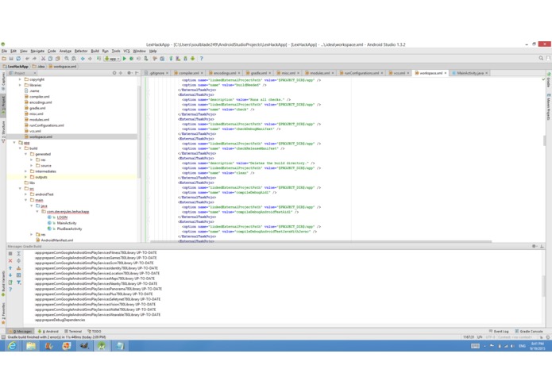Open the Refactor menu
This screenshot has width=552, height=392.
(81, 51)
